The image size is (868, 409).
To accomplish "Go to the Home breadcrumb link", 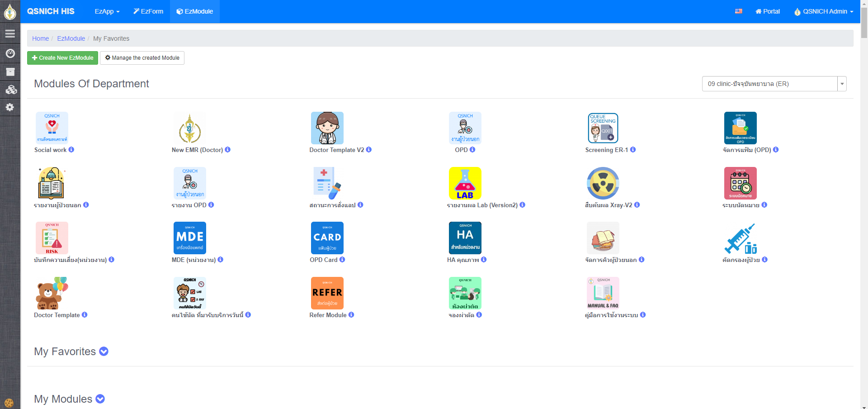I will pos(40,38).
